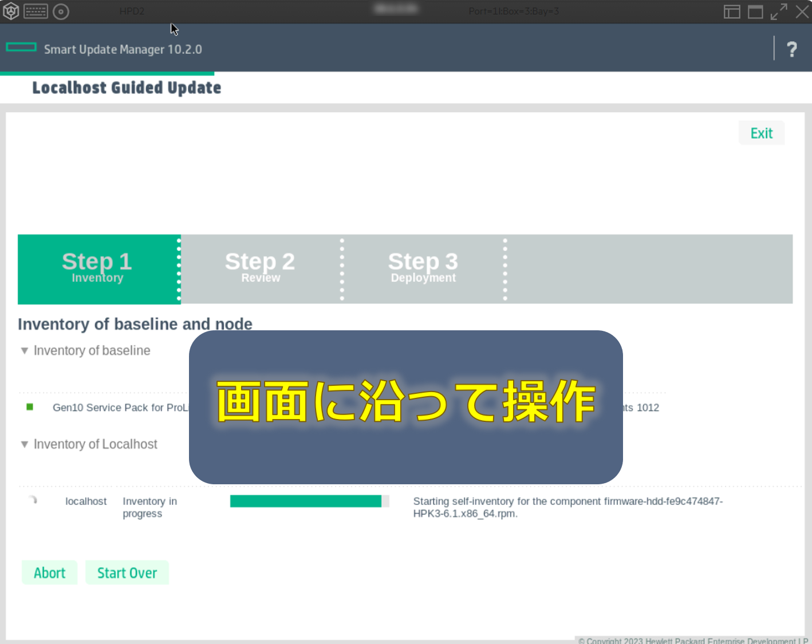Image resolution: width=812 pixels, height=644 pixels.
Task: Click the Localhost Guided Update heading
Action: click(127, 88)
